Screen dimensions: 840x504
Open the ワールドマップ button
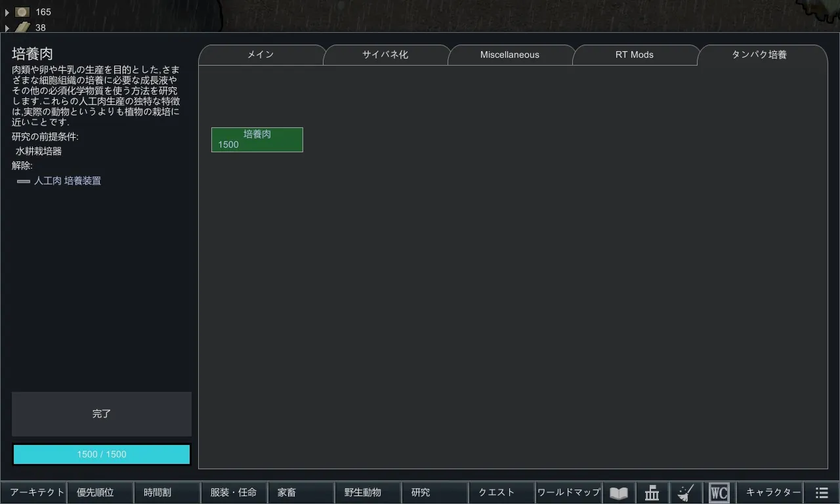[x=568, y=492]
